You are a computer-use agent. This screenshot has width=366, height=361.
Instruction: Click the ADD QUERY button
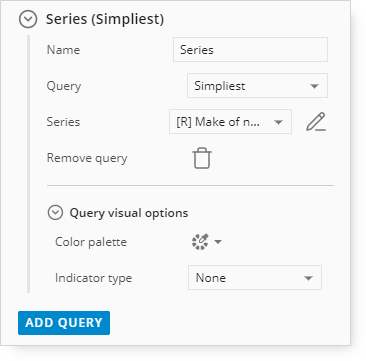[x=64, y=323]
